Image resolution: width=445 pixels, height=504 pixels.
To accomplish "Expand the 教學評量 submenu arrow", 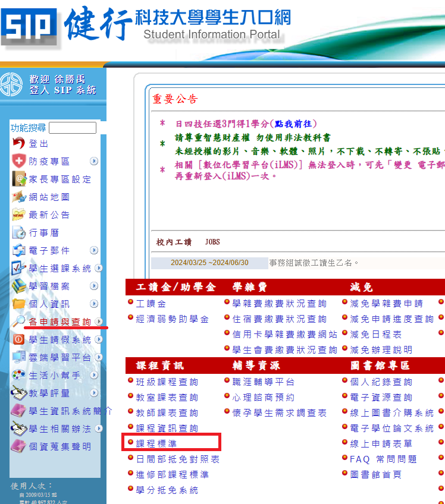I will 94,393.
